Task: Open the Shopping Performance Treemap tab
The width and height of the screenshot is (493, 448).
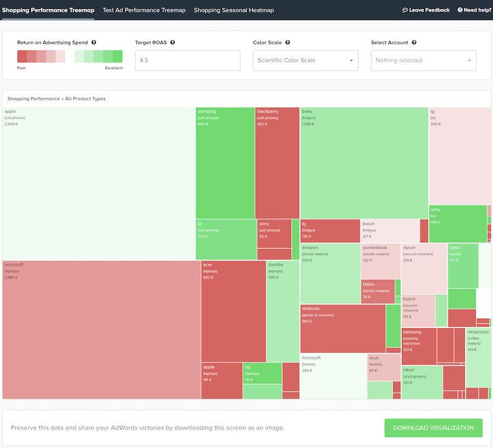Action: tap(48, 10)
